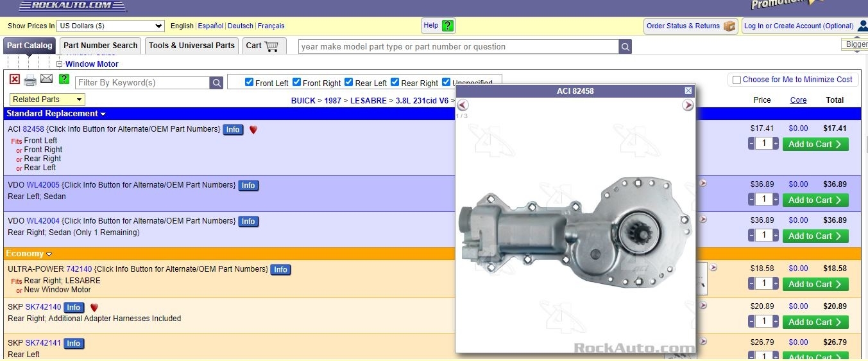Close the parts list with the red X icon
Screen dimensions: 868x361
15,79
